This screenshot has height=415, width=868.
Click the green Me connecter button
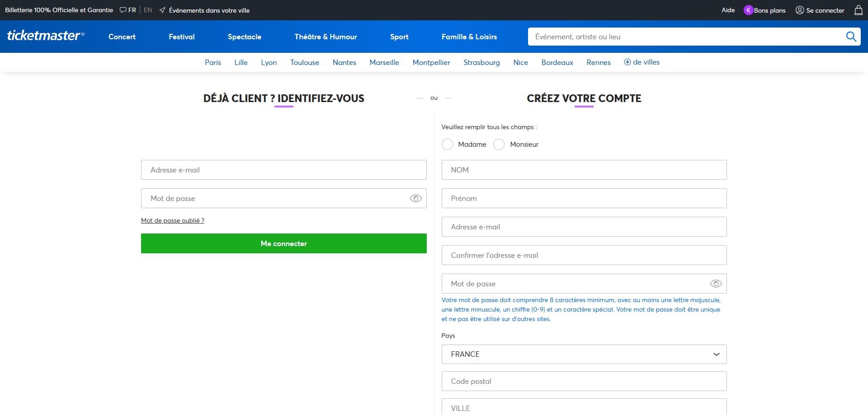click(284, 243)
